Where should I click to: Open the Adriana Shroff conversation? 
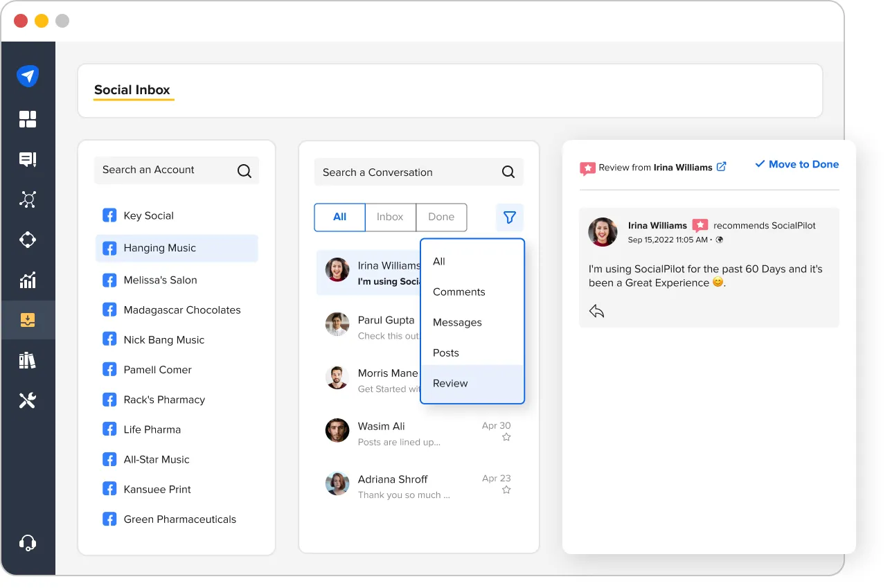click(419, 485)
